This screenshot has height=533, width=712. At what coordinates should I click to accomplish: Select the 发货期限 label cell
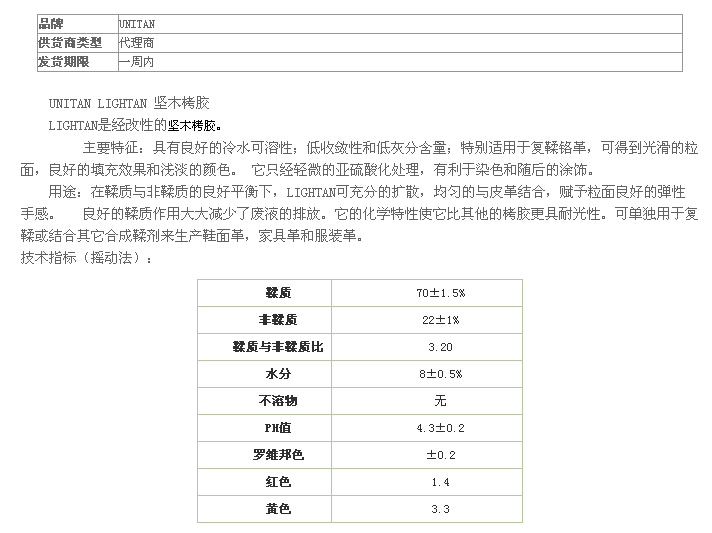[x=75, y=62]
